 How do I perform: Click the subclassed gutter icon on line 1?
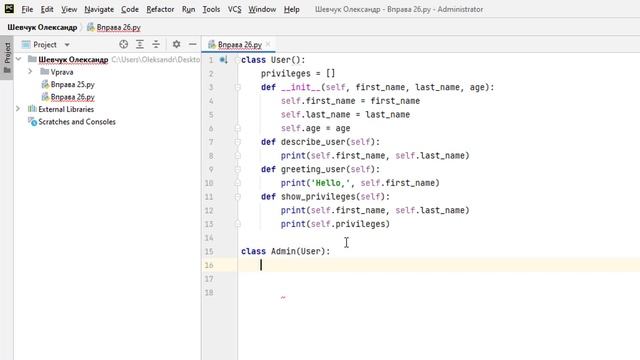tap(224, 60)
